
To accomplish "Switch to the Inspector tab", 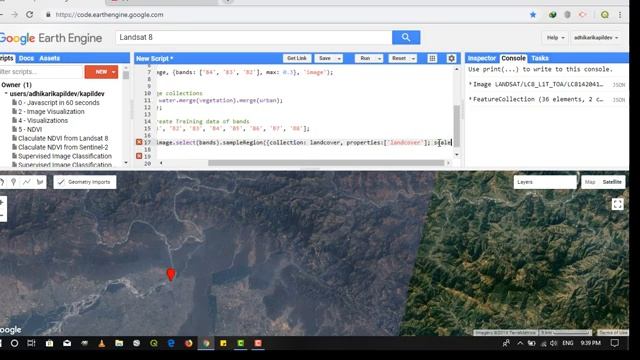I will [x=481, y=58].
